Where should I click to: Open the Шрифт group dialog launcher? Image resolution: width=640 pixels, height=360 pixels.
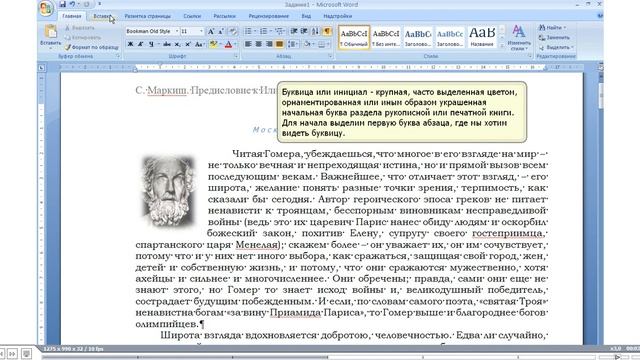[x=237, y=56]
